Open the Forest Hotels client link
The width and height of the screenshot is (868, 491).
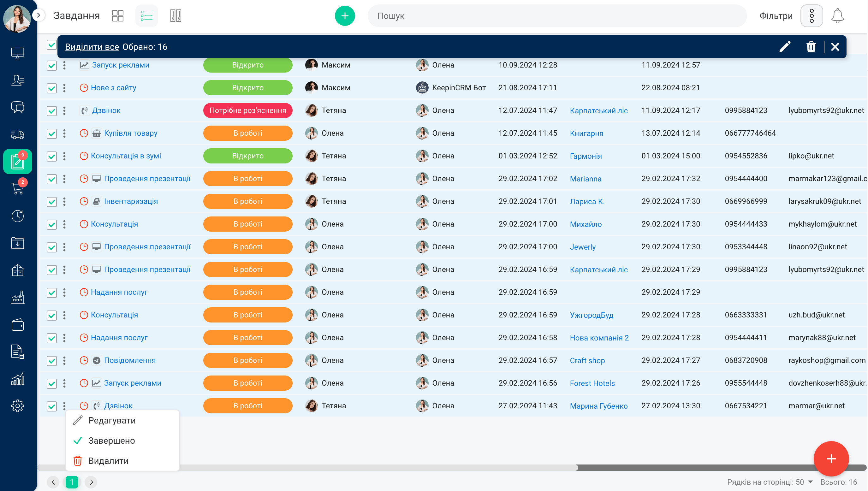point(592,383)
